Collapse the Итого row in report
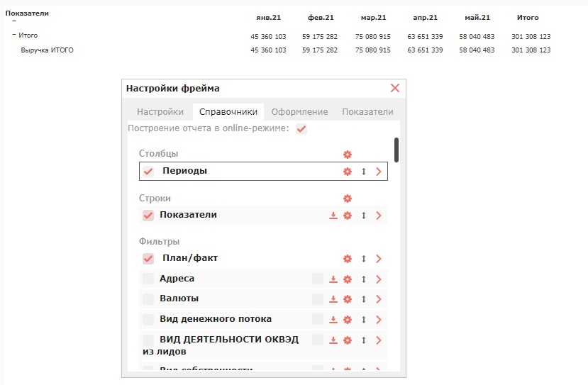Image resolution: width=588 pixels, height=385 pixels. (x=14, y=35)
